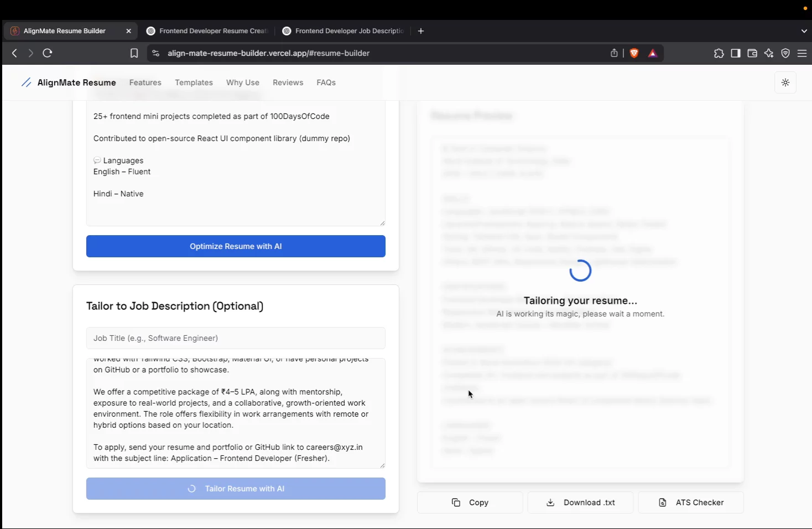Bookmark this page using the bookmark icon
The height and width of the screenshot is (529, 812).
click(x=134, y=53)
